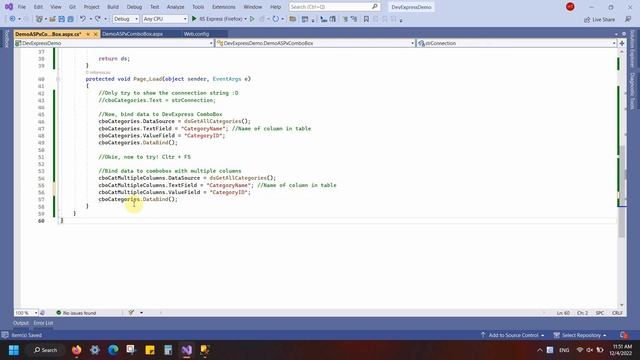Open the Any CPU platform dropdown
Image resolution: width=640 pixels, height=360 pixels.
[165, 19]
